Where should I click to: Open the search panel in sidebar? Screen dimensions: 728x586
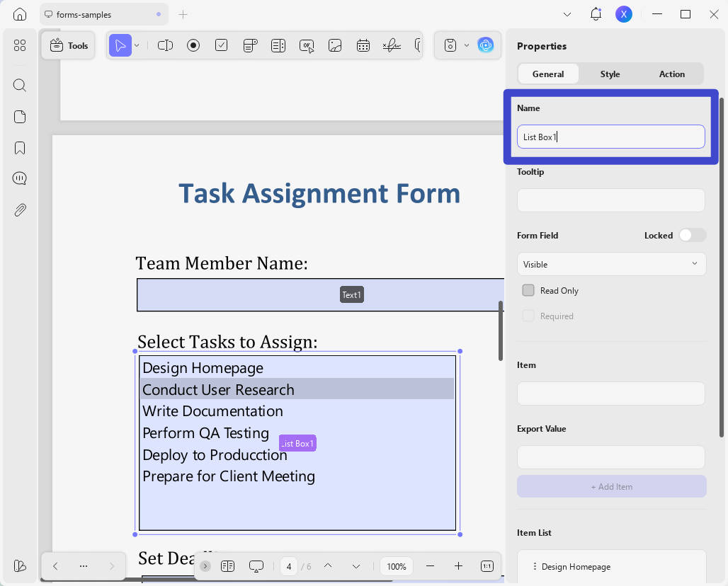20,86
